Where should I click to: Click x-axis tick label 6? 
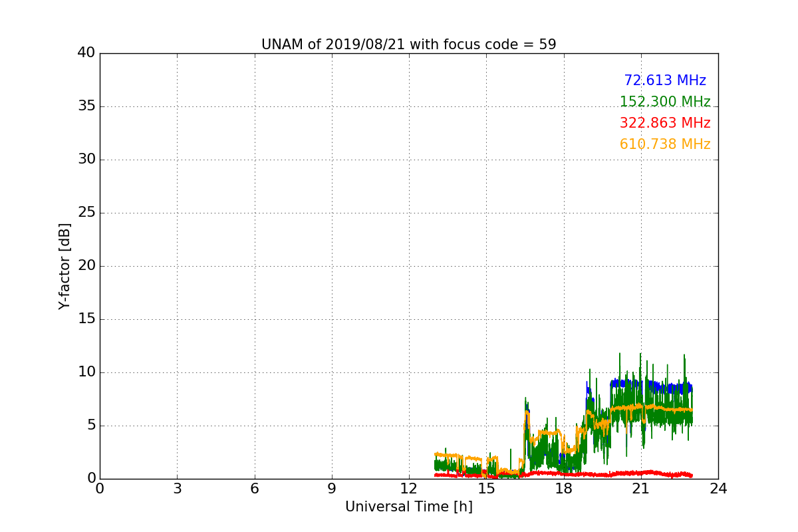[254, 488]
